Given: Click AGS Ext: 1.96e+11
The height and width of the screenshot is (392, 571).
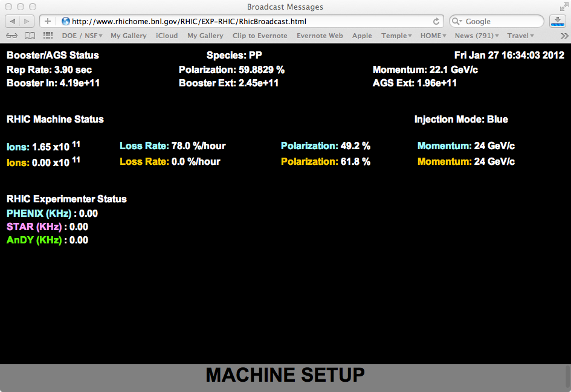Looking at the screenshot, I should tap(415, 83).
